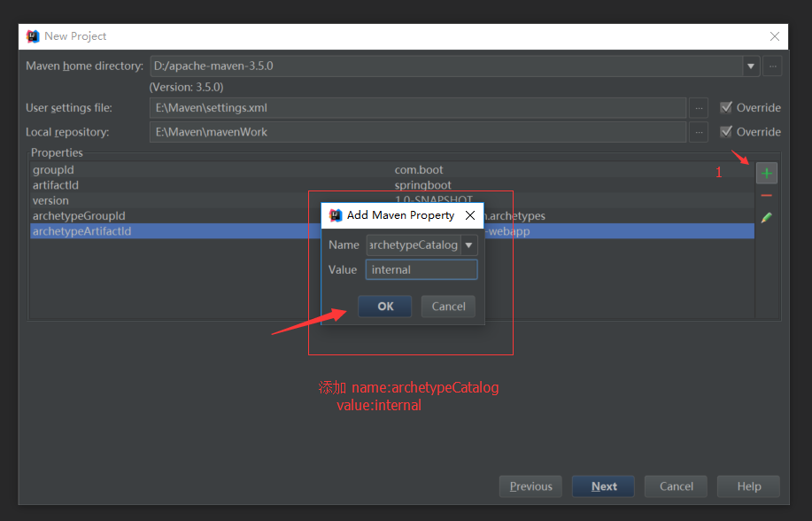Click the Maven home directory field
This screenshot has width=812, height=521.
point(446,66)
